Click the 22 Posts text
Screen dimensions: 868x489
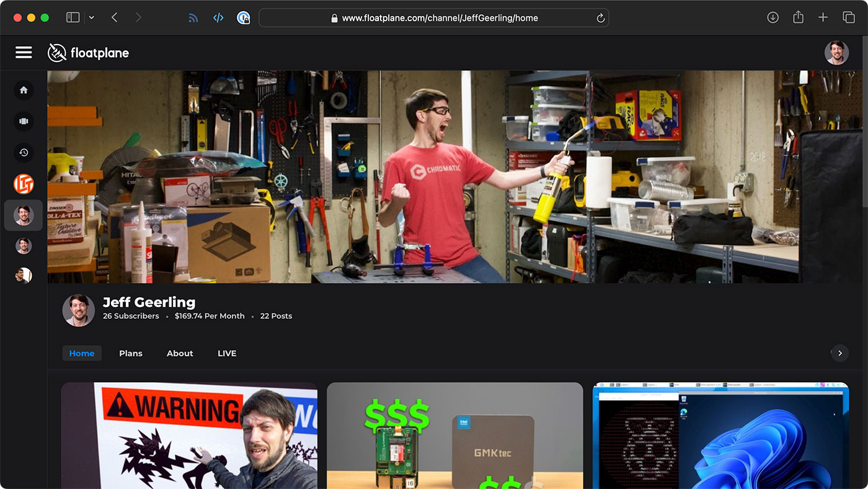(x=276, y=316)
